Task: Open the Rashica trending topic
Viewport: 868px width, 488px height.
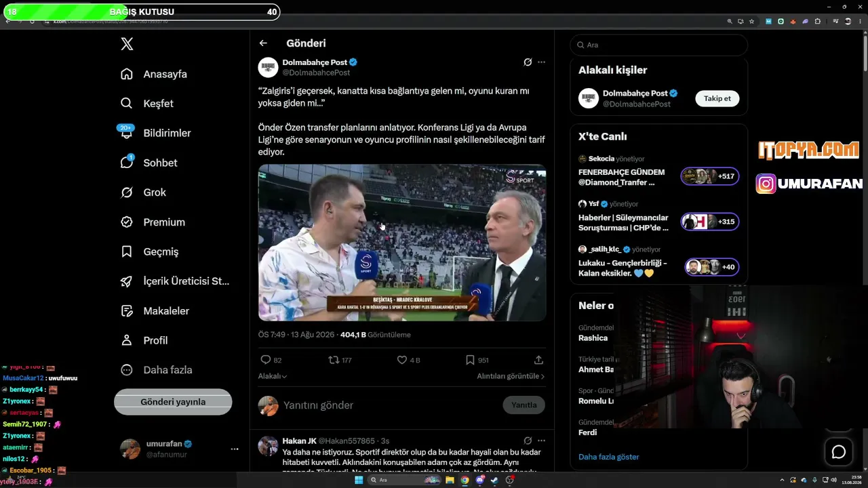Action: [593, 338]
